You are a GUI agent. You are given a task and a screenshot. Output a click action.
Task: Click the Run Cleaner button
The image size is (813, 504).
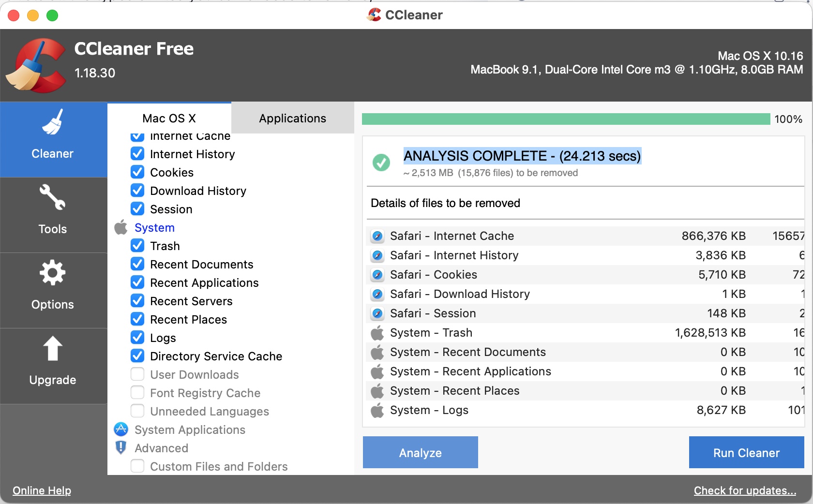[746, 453]
